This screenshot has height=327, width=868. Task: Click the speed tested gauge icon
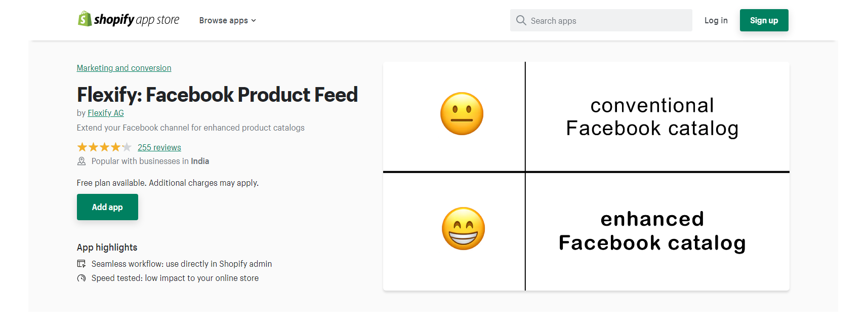(81, 278)
